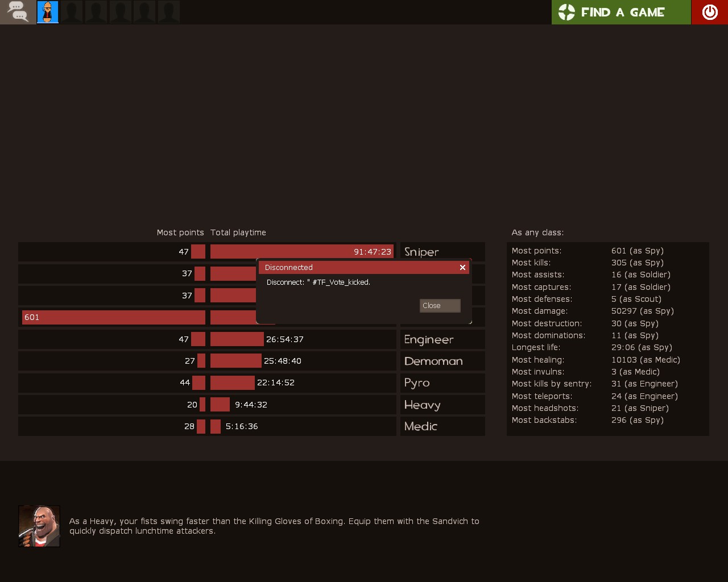Image resolution: width=728 pixels, height=582 pixels.
Task: Click the 'Most destruction:' stat label
Action: coord(547,323)
